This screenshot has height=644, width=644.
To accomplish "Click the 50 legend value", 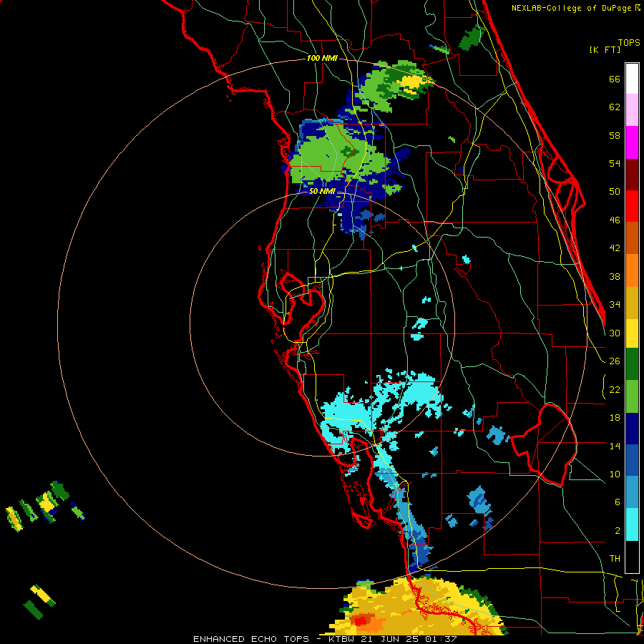I will pyautogui.click(x=615, y=191).
